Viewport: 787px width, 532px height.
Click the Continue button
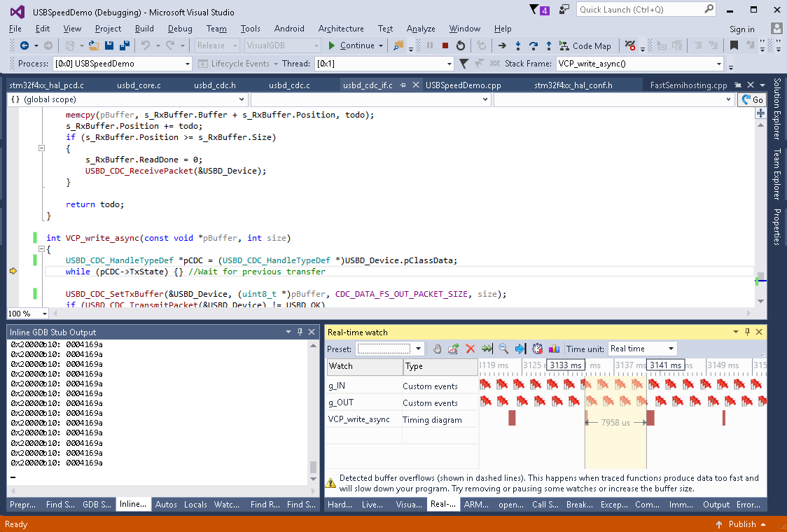click(351, 45)
